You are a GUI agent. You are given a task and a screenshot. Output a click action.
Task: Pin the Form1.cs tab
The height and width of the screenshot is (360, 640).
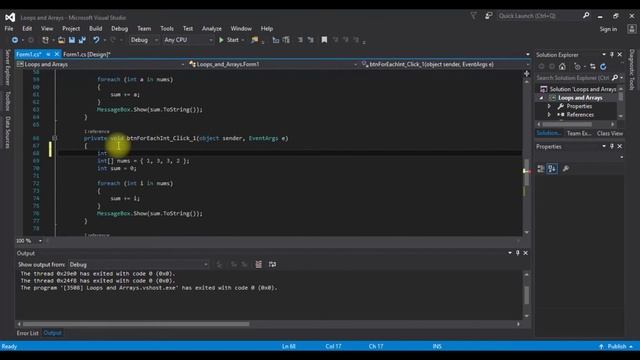[48, 54]
